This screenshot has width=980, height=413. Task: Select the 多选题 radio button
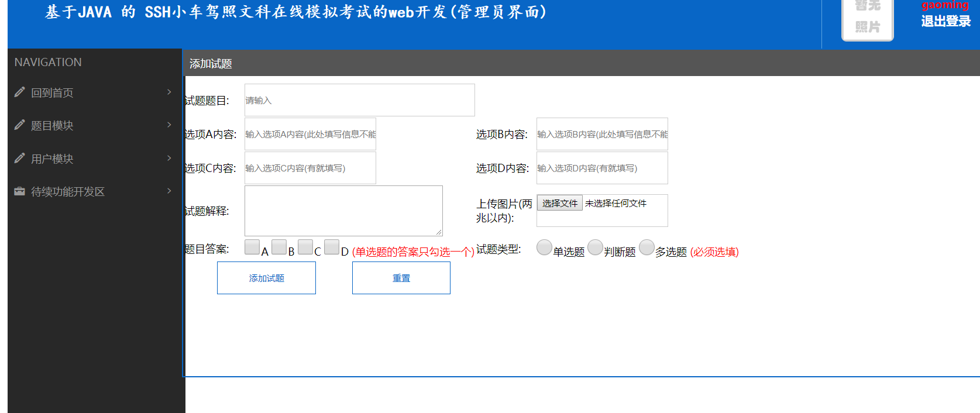tap(647, 247)
